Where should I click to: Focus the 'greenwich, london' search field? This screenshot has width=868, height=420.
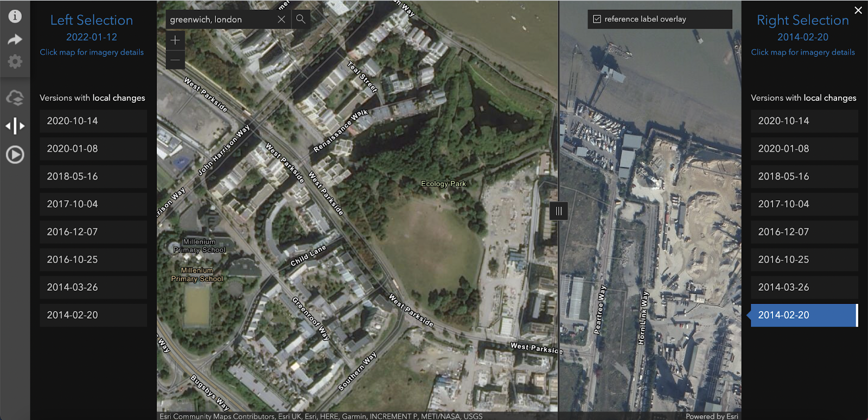pyautogui.click(x=221, y=20)
